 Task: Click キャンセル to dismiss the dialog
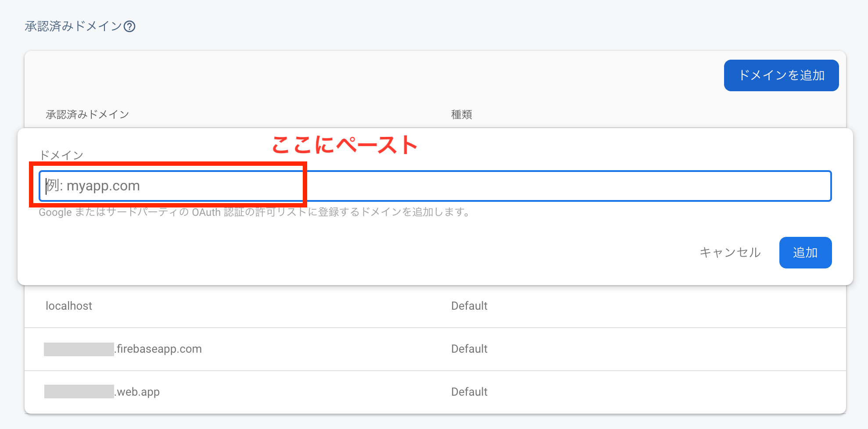point(730,253)
